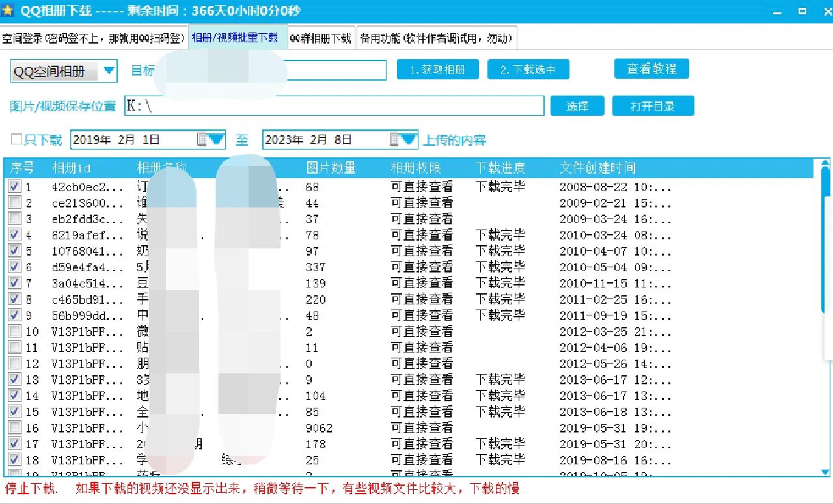Viewport: 833px width, 504px height.
Task: Open 查看教程 tutorial button
Action: [x=651, y=68]
